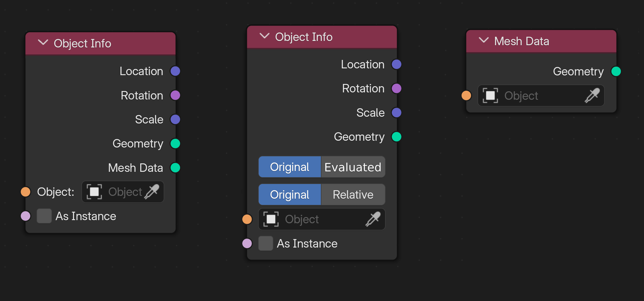
Task: Select Original in the Original/Evaluated row
Action: [290, 167]
